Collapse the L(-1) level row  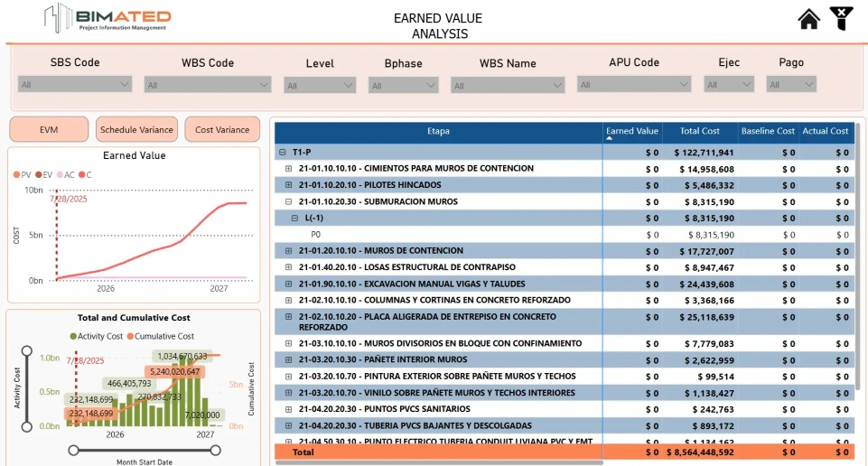click(294, 219)
